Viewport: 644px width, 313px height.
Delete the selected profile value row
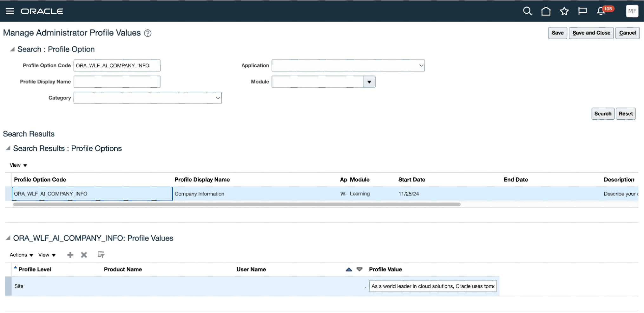(x=84, y=255)
